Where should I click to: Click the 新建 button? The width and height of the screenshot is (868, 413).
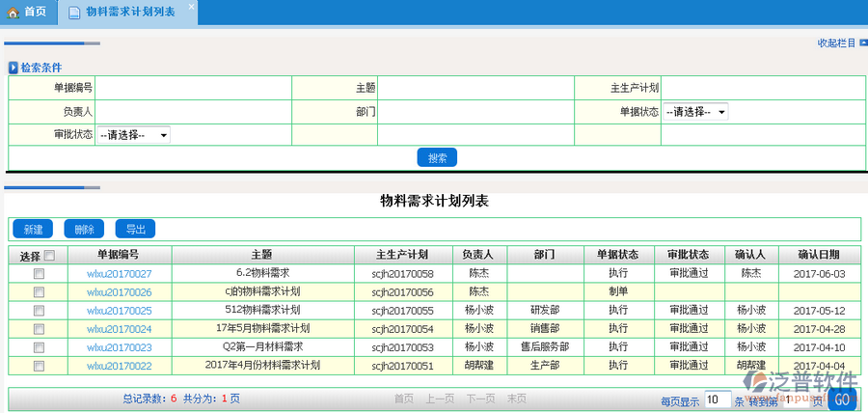33,230
